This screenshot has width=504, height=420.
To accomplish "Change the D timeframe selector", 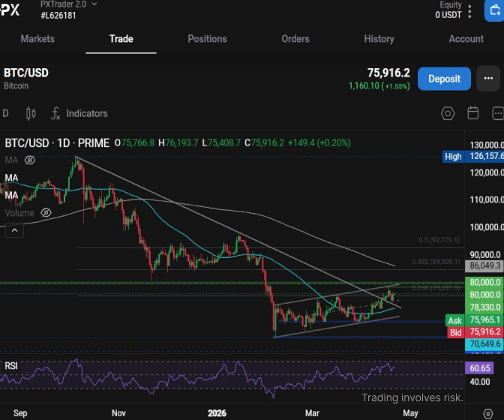I will click(5, 113).
